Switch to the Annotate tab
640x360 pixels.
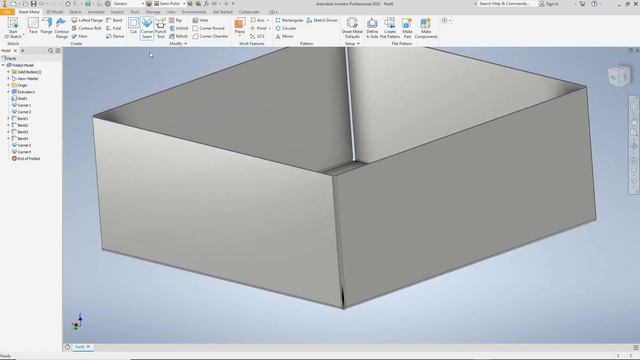pyautogui.click(x=96, y=12)
